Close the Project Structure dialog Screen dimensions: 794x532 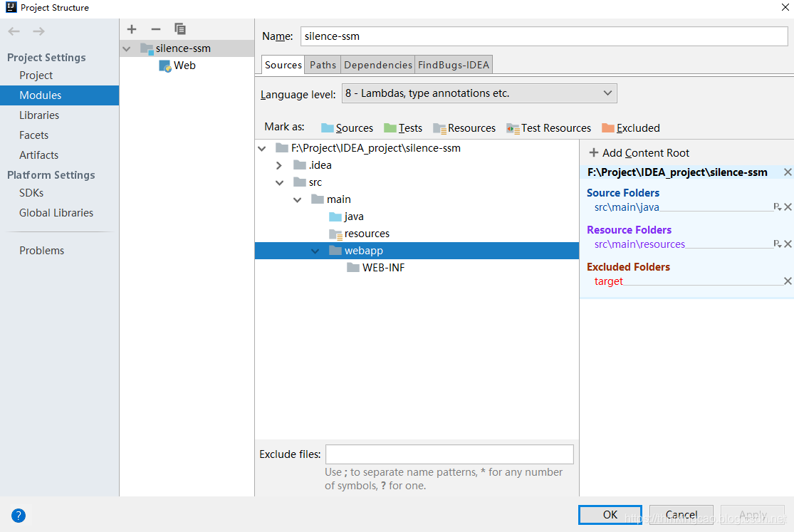[785, 7]
